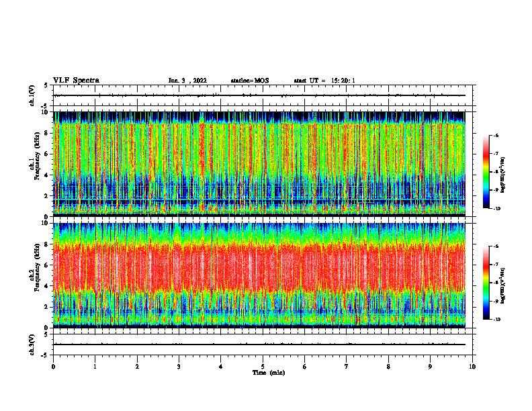Click ch.1 frequency axis tick 4
532x411 pixels.
tap(48, 175)
